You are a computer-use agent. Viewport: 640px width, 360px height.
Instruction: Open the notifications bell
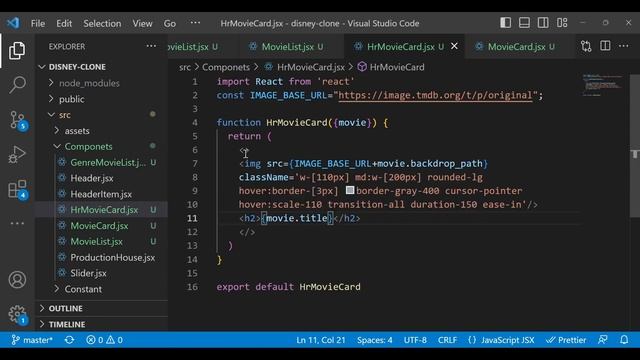[624, 340]
